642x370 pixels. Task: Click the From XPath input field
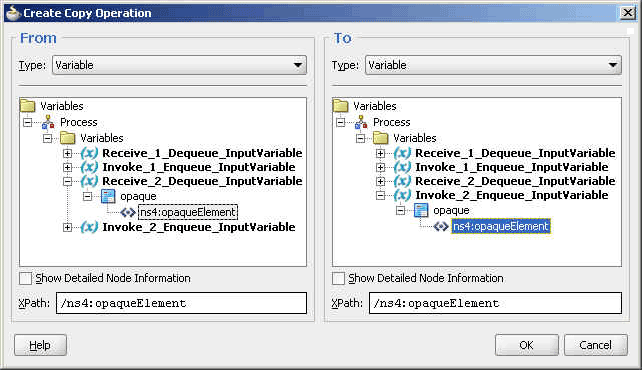(x=181, y=303)
